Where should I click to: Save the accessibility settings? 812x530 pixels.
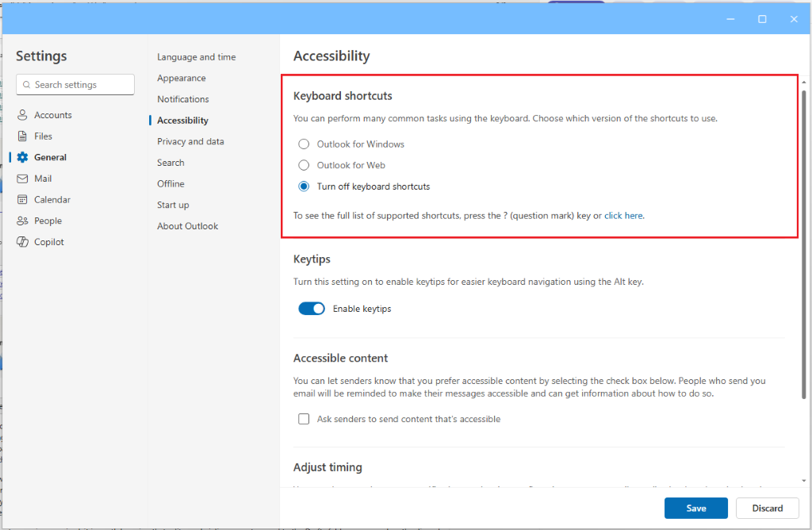[x=696, y=509]
